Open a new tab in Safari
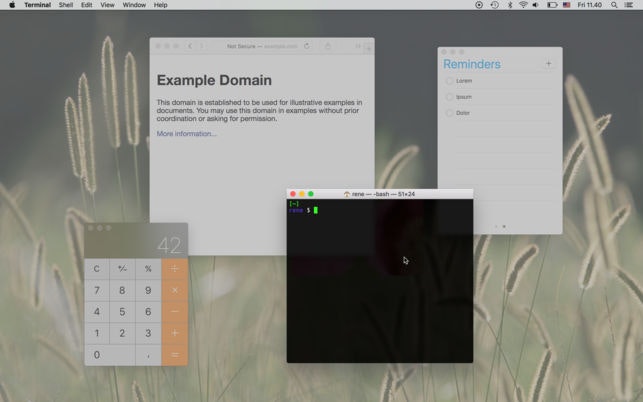Image resolution: width=643 pixels, height=402 pixels. point(369,48)
